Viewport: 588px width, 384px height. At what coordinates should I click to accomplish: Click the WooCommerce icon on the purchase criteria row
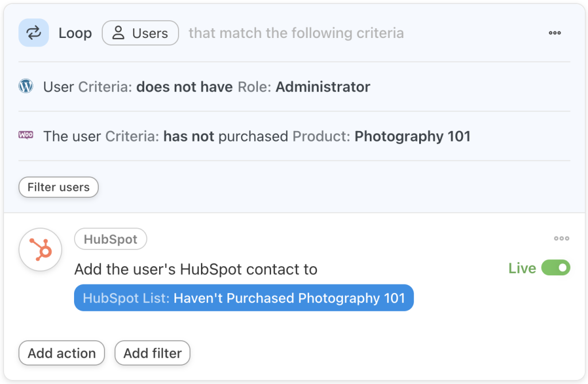click(26, 136)
